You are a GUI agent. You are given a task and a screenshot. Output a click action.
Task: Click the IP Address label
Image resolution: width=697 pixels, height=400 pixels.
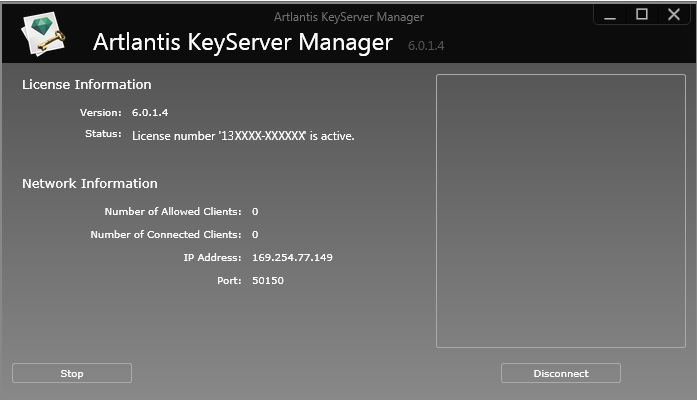point(212,257)
